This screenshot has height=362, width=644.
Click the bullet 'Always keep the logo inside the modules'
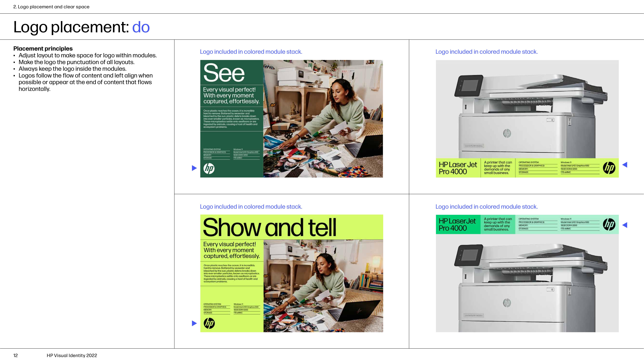click(72, 69)
